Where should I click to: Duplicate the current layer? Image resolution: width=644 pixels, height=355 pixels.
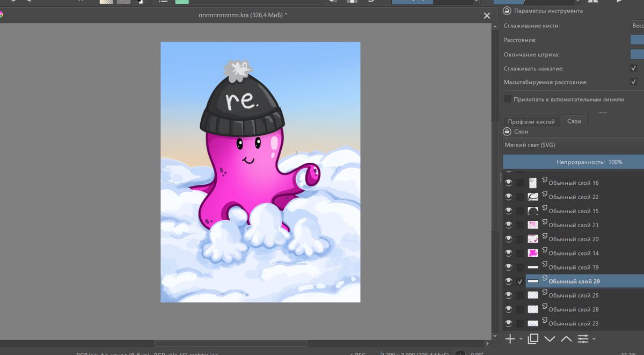pyautogui.click(x=533, y=339)
